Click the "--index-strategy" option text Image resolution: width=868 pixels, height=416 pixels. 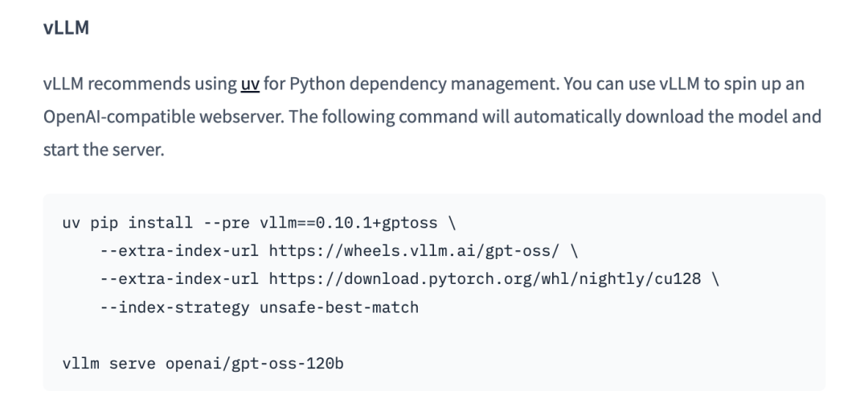(x=174, y=307)
